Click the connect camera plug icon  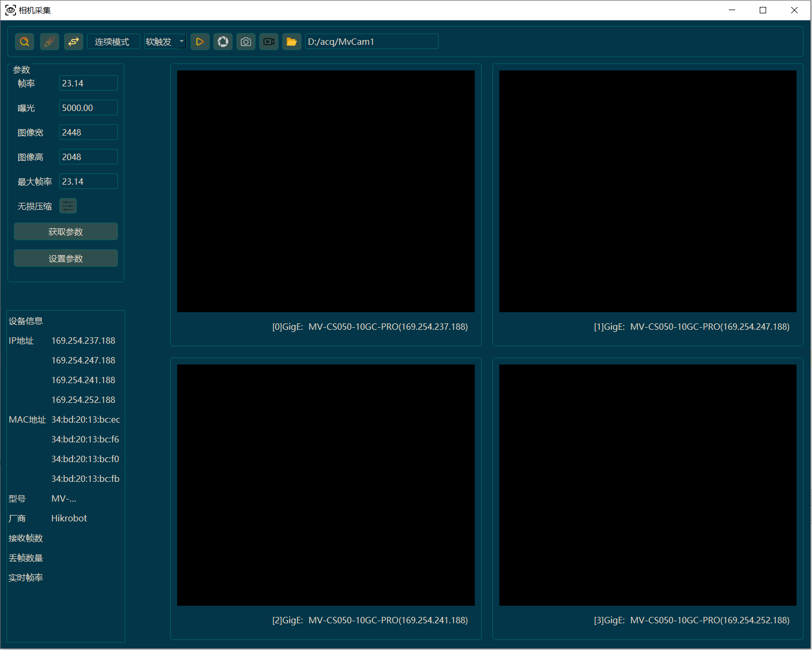49,42
